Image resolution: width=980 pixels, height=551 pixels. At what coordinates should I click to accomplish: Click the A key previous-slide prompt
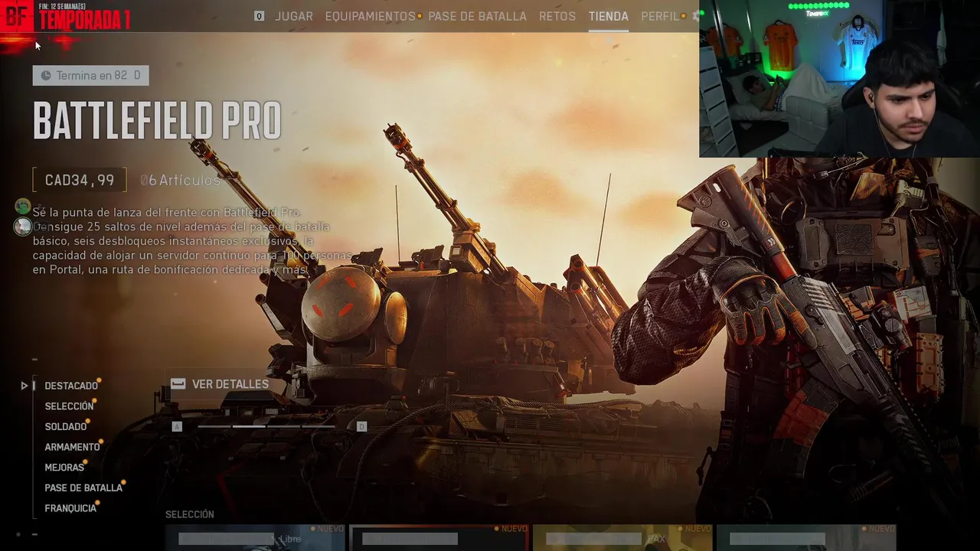click(x=177, y=426)
